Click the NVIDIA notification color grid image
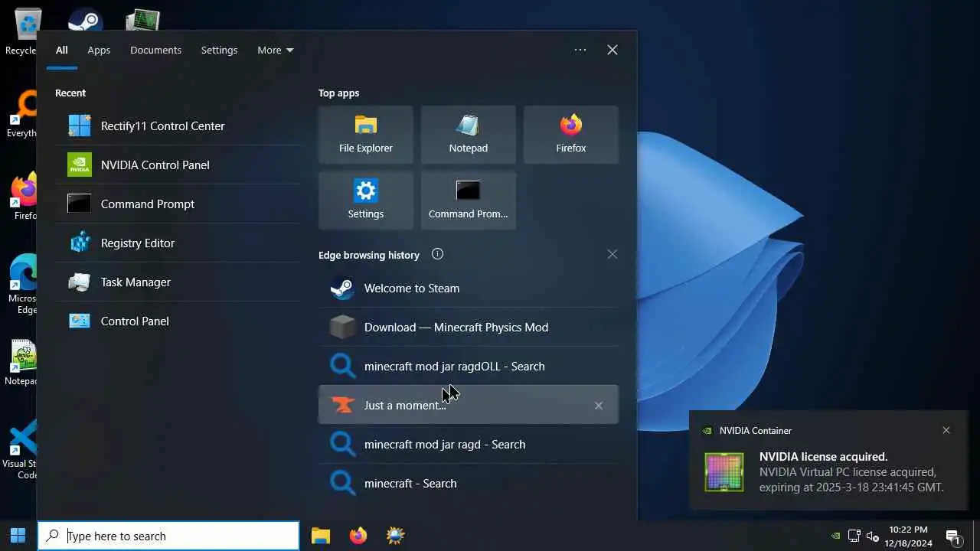980x551 pixels. tap(724, 471)
